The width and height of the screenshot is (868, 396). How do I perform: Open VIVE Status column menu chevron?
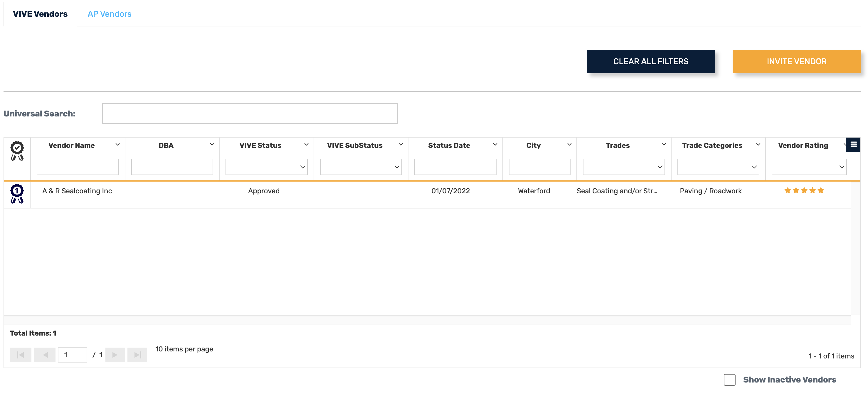click(306, 144)
